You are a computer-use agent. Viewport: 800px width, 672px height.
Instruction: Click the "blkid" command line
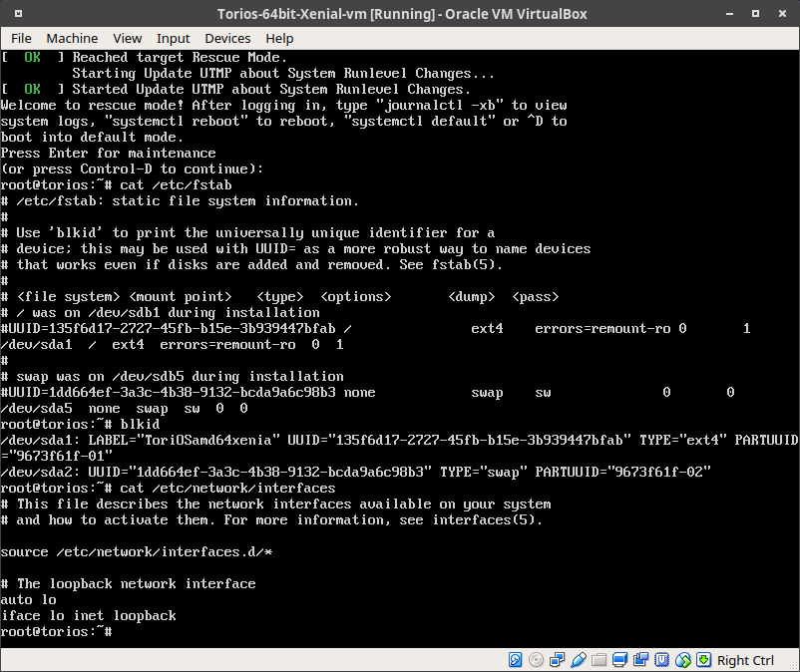(x=80, y=424)
